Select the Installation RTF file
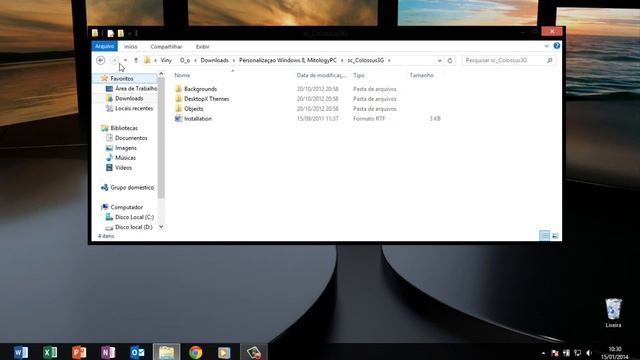Viewport: 640px width, 360px height. coord(198,118)
